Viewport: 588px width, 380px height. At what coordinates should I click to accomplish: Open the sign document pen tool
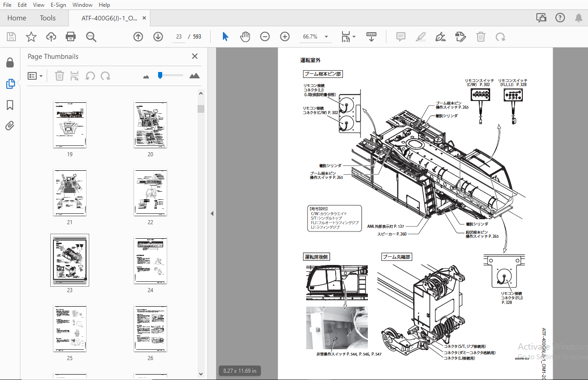[x=440, y=37]
